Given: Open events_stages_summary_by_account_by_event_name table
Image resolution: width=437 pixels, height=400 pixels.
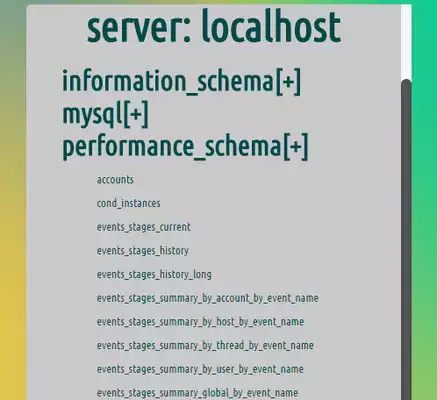Looking at the screenshot, I should pos(208,298).
